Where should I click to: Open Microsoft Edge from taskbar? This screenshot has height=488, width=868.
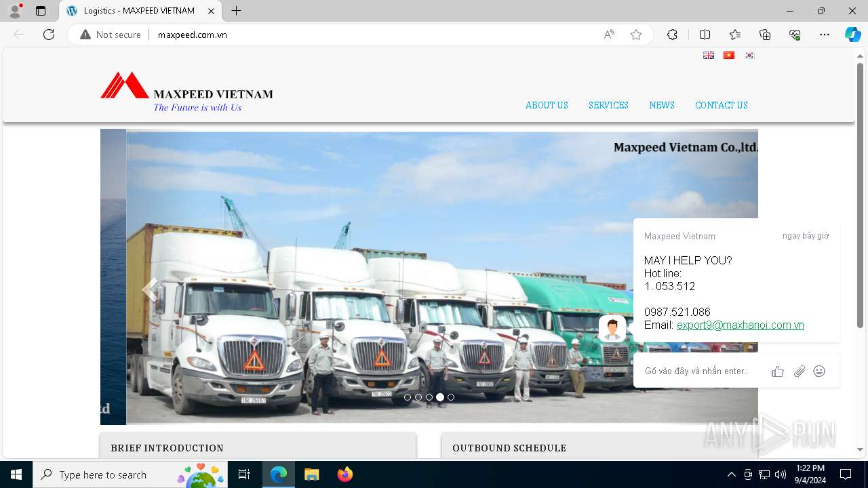[x=279, y=474]
